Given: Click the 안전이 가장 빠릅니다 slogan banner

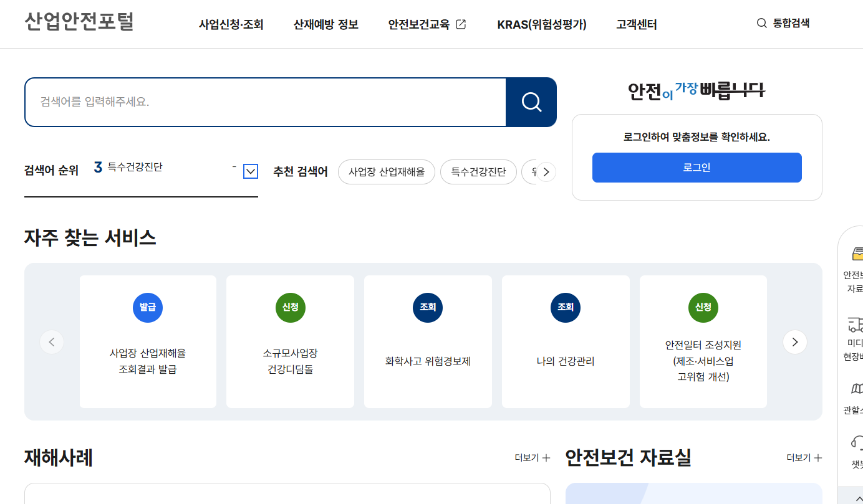Looking at the screenshot, I should click(697, 91).
